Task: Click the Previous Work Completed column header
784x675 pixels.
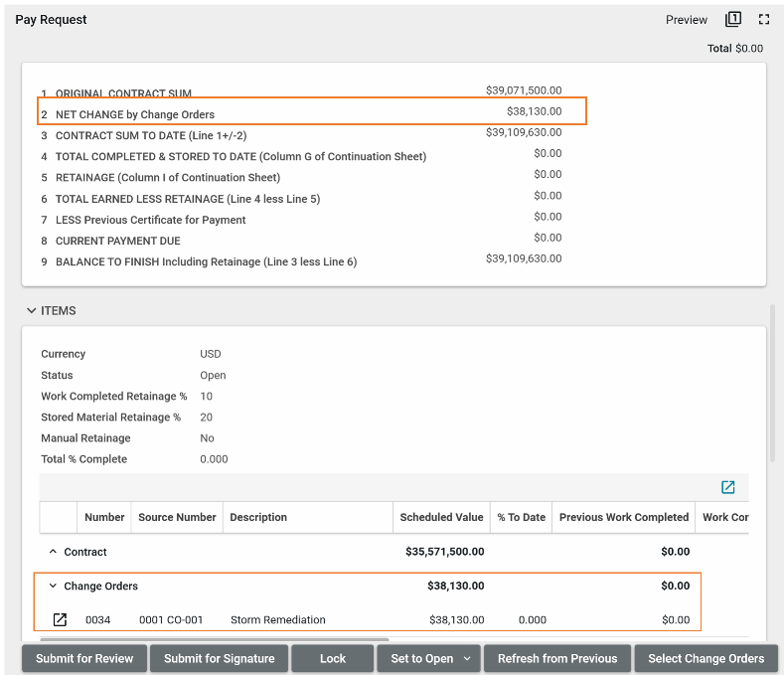Action: pos(623,517)
